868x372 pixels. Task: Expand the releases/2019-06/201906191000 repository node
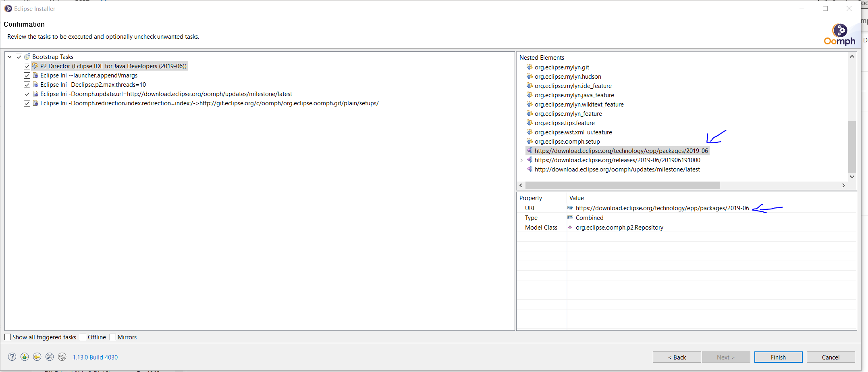[521, 160]
